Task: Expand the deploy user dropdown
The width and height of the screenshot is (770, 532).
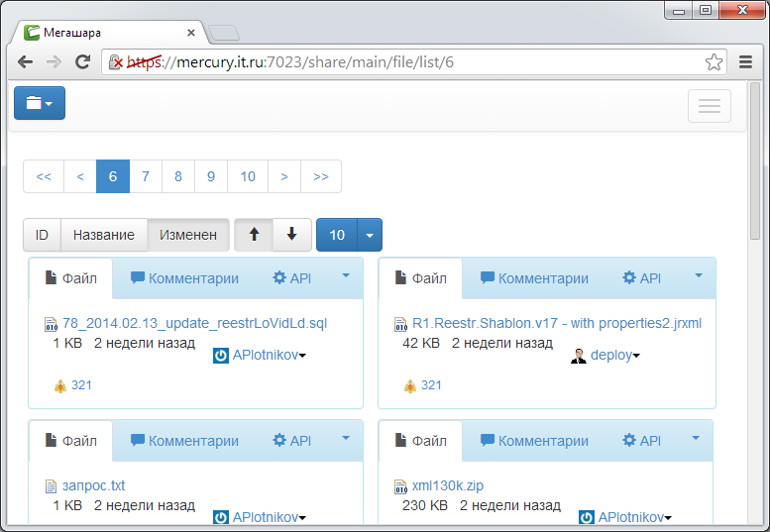Action: tap(614, 355)
